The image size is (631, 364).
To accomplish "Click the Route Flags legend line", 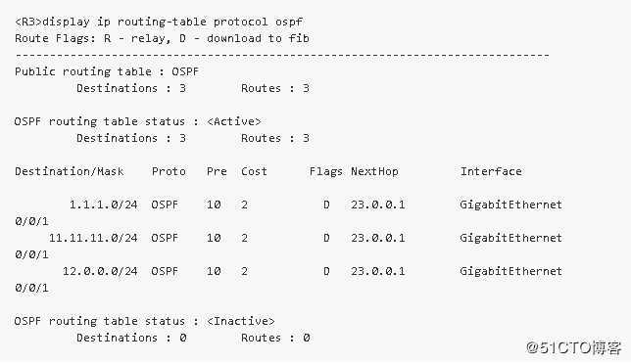I will [x=162, y=38].
